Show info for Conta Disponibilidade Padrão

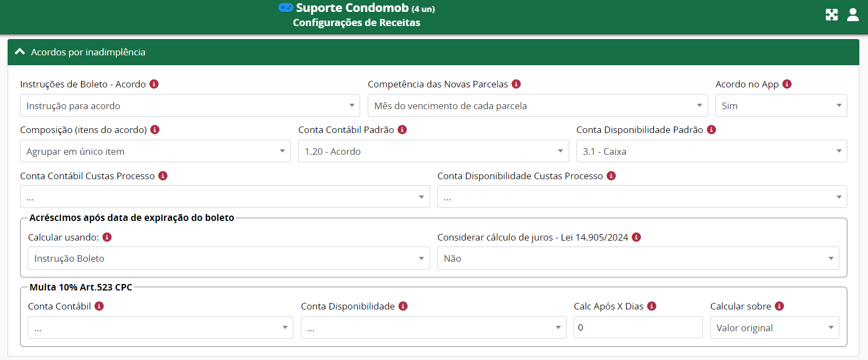tap(712, 130)
